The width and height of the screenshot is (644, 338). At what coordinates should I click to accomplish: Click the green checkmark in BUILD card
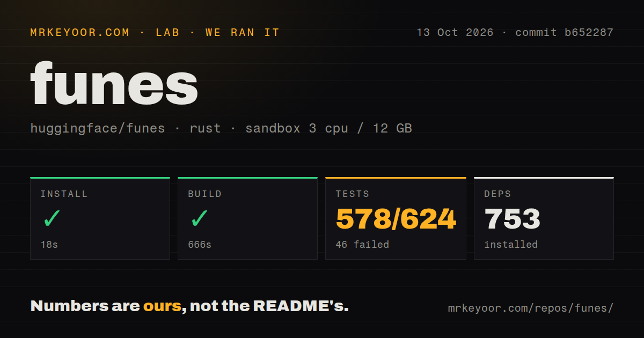coord(200,218)
